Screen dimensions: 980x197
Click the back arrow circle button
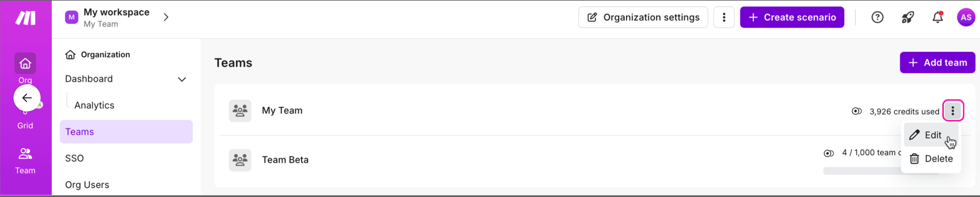click(x=27, y=98)
